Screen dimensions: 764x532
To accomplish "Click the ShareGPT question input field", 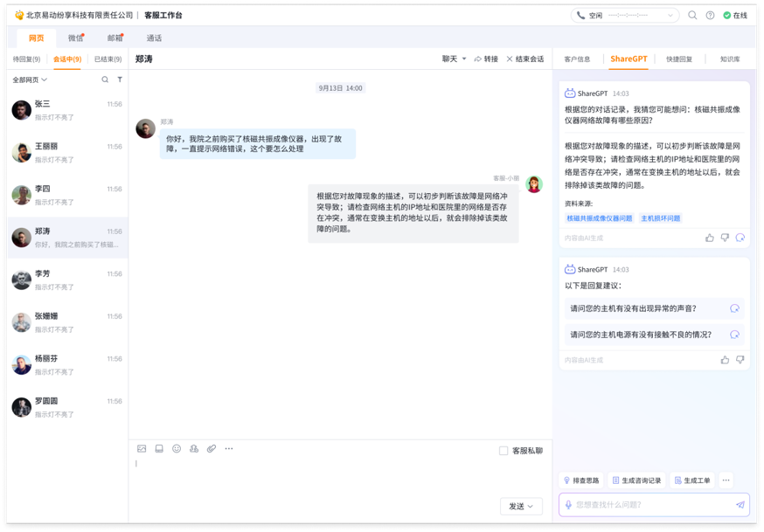I will coord(654,505).
